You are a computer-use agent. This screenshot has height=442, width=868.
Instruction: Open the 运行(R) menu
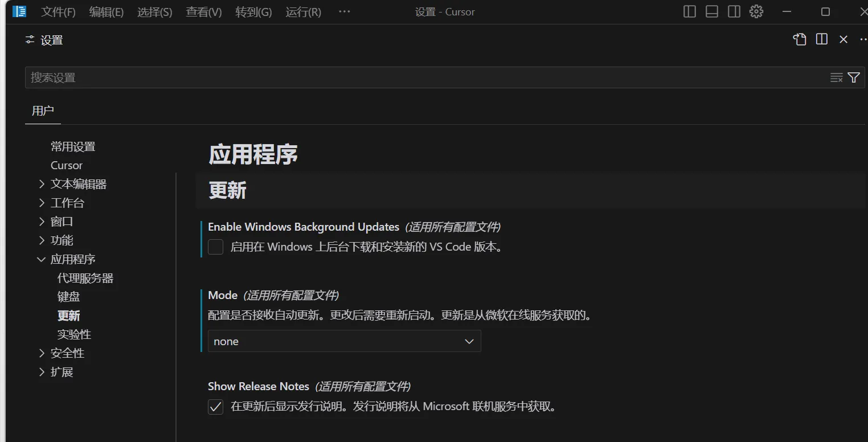pos(304,12)
